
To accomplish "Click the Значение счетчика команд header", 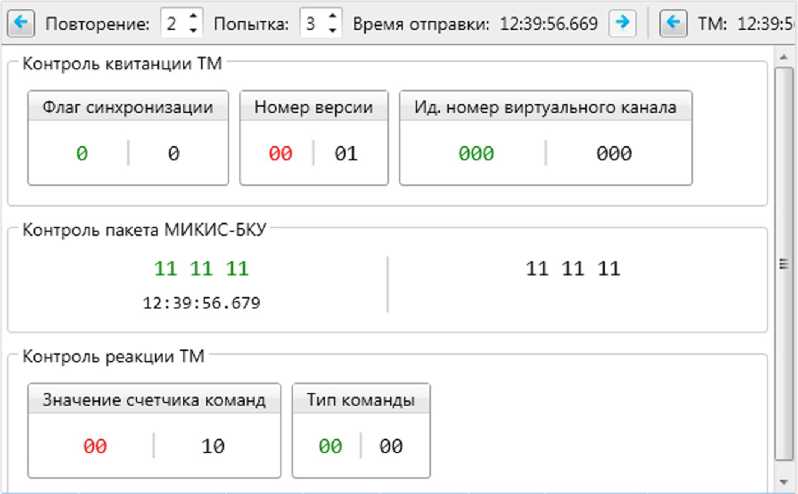I will (x=154, y=400).
